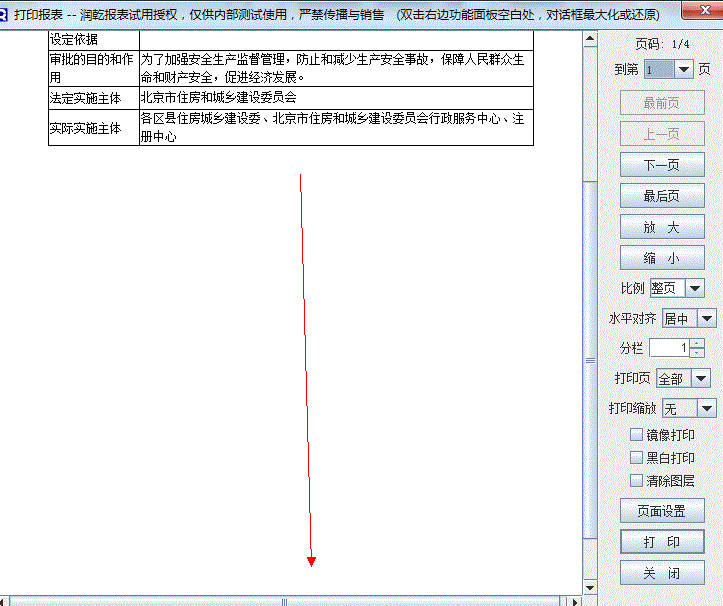Enable 黑白打印 black-and-white print checkbox
The image size is (723, 606).
[636, 457]
